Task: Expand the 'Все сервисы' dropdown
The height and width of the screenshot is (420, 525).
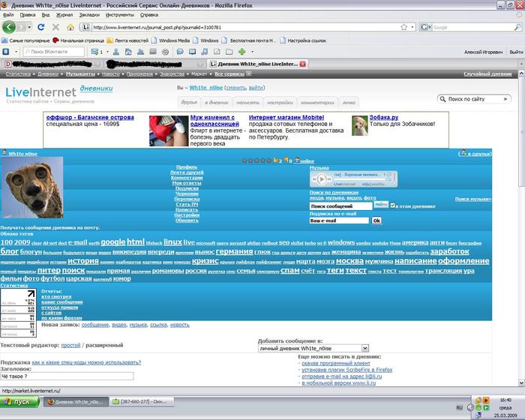Action: pyautogui.click(x=248, y=73)
